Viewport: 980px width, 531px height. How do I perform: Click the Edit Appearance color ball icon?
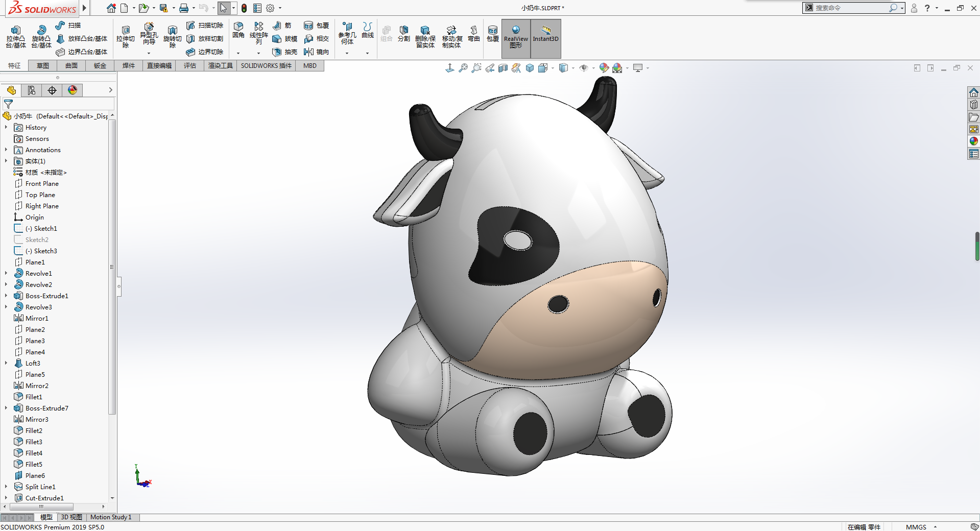pyautogui.click(x=604, y=68)
